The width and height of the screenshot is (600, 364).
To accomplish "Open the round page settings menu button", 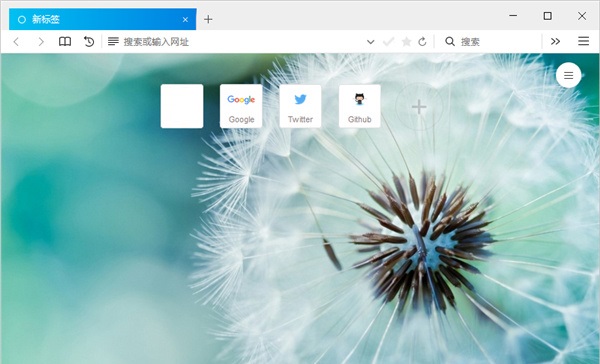I will (569, 75).
